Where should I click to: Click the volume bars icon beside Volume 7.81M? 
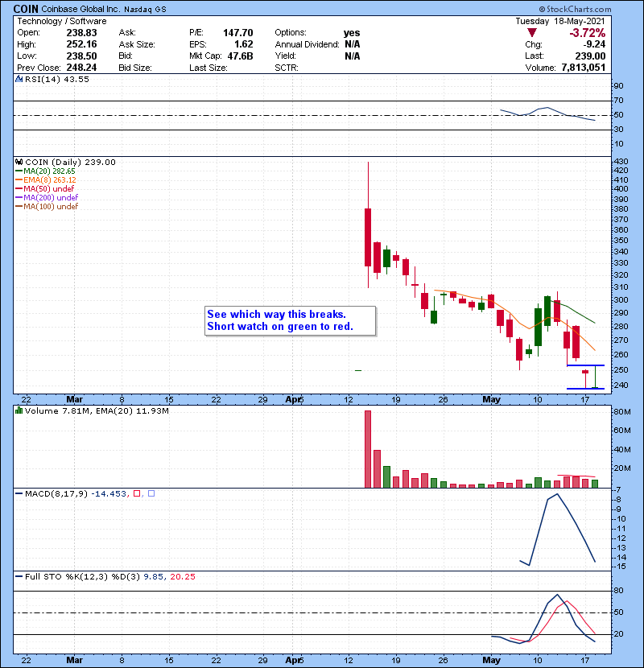point(19,411)
